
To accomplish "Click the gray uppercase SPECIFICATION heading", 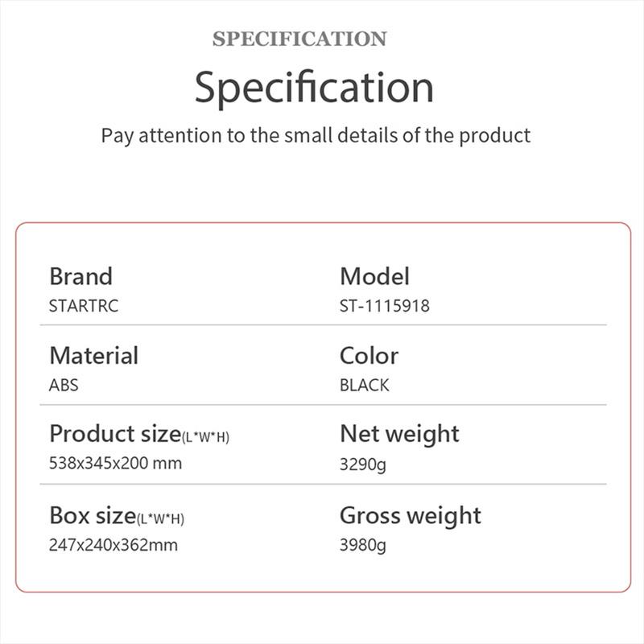I will tap(299, 39).
